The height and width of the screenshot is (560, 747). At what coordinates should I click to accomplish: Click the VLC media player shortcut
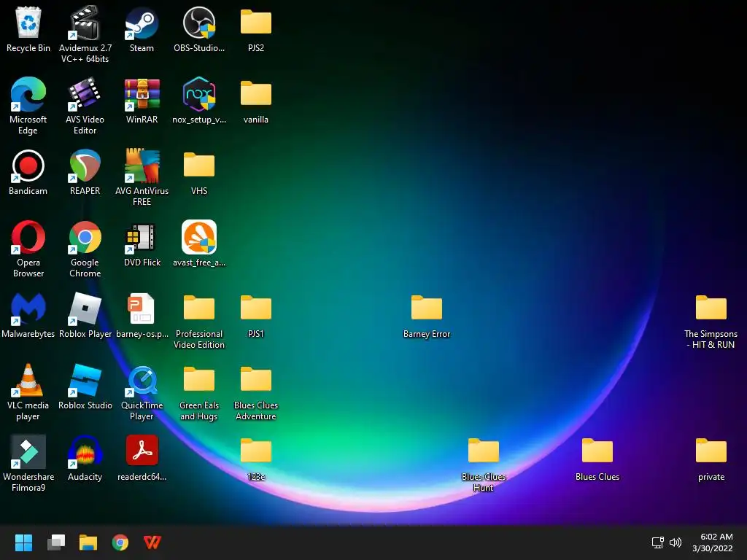[x=28, y=380]
